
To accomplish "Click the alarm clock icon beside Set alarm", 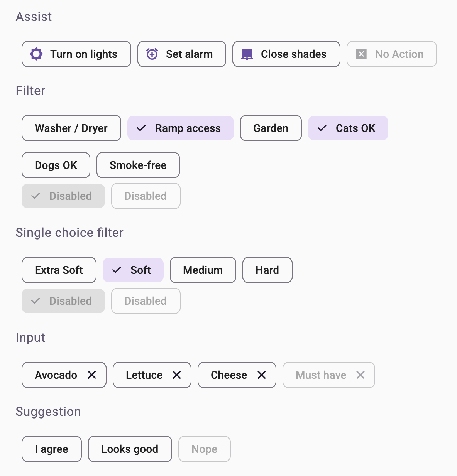I will pos(152,54).
